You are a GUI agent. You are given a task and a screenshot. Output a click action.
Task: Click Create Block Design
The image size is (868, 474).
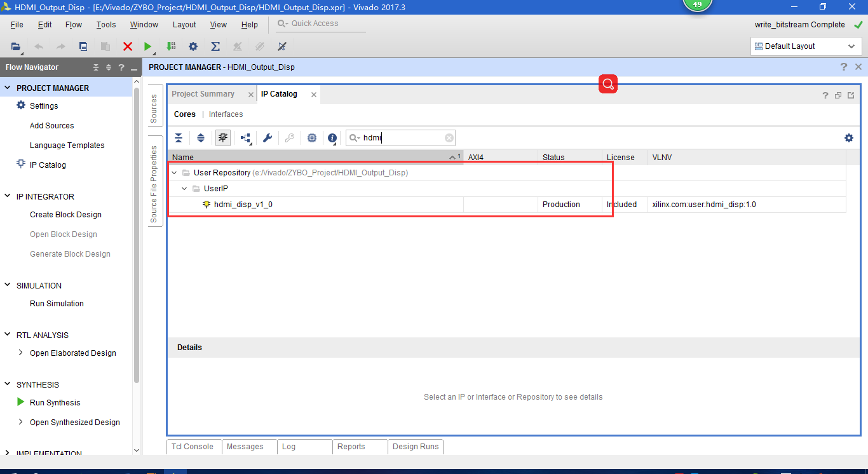[65, 215]
